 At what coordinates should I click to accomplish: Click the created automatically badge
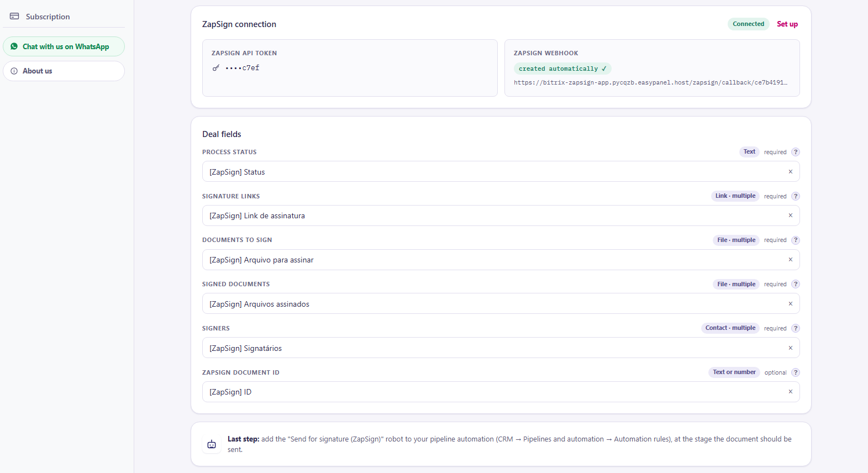pyautogui.click(x=562, y=69)
